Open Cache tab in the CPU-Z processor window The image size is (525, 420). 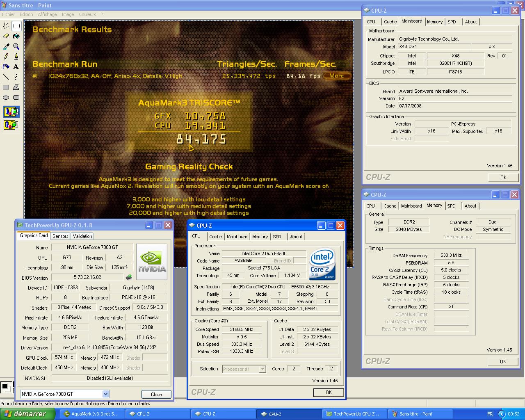215,237
